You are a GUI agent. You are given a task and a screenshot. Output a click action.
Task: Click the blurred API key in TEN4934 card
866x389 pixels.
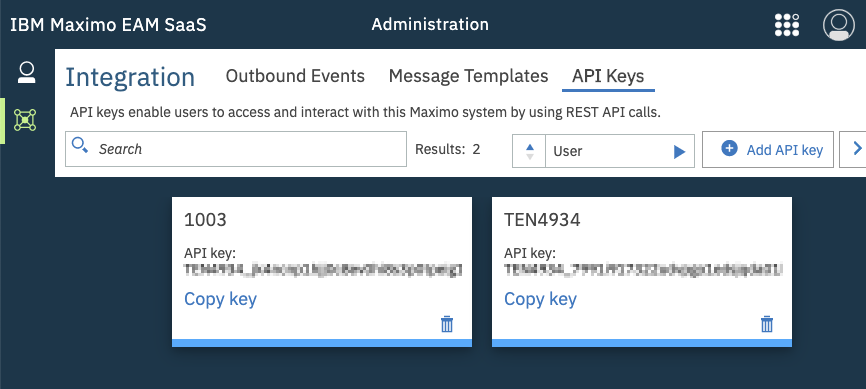[643, 270]
